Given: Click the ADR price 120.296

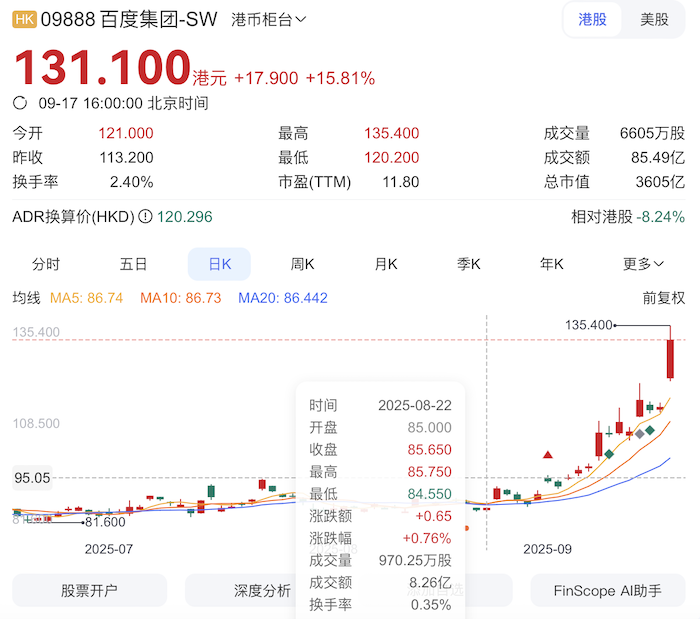Looking at the screenshot, I should pyautogui.click(x=184, y=216).
